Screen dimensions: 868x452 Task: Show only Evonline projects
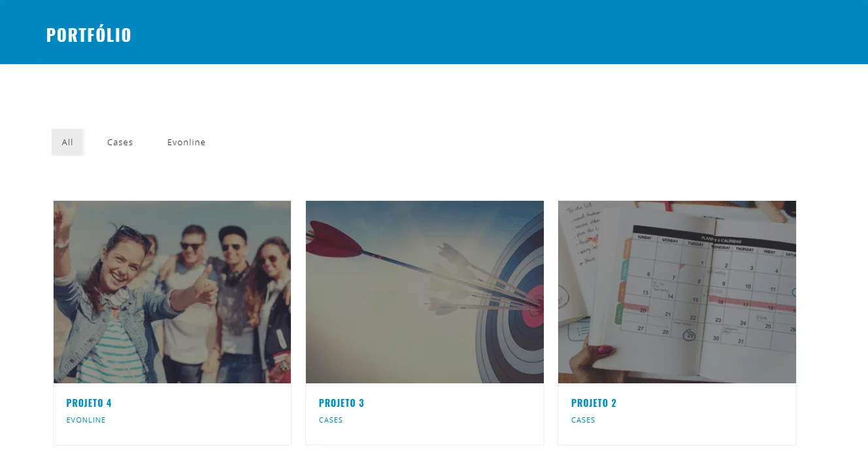[x=186, y=142]
